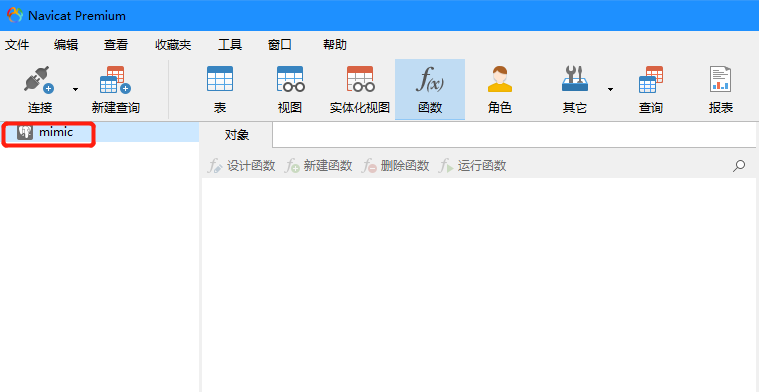This screenshot has height=392, width=759.
Task: Open the 收藏夹 menu
Action: tap(173, 45)
